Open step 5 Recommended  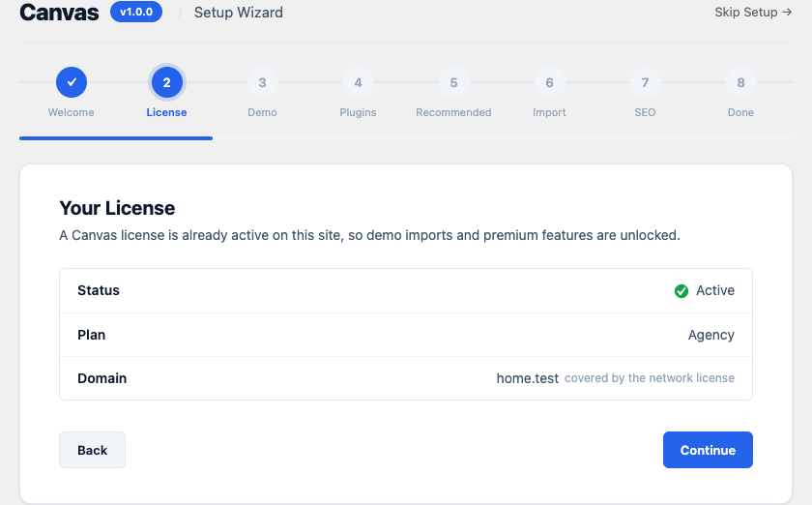453,82
